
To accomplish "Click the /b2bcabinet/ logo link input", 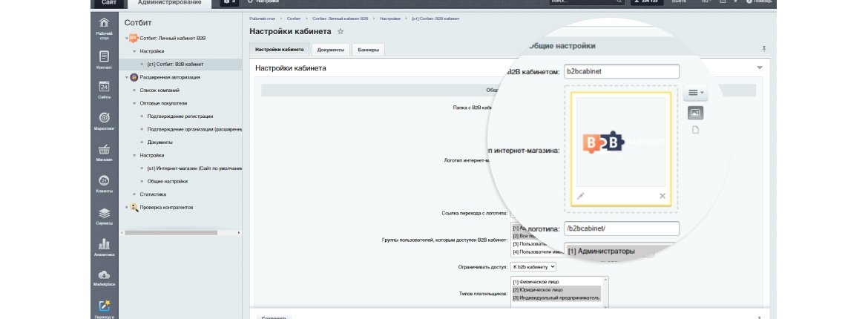I will tap(622, 228).
